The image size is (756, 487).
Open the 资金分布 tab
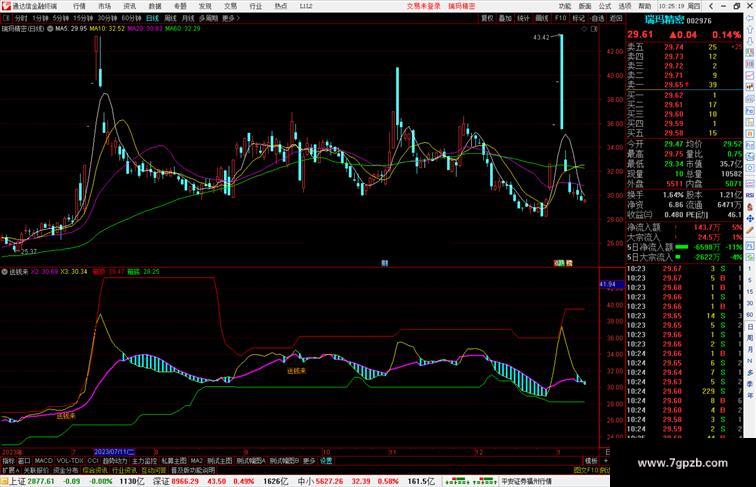66,470
